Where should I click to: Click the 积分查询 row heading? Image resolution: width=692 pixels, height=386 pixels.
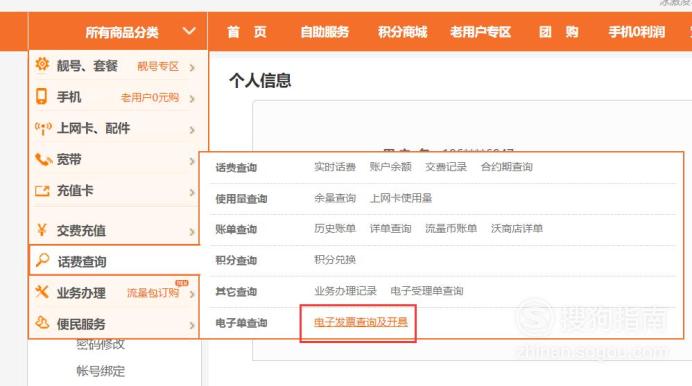(x=236, y=260)
